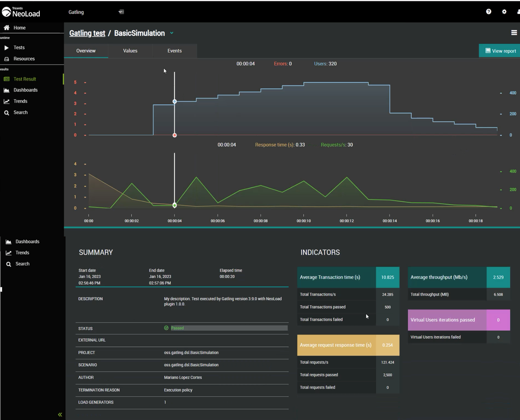Open Help via the question mark icon
The width and height of the screenshot is (520, 420).
[x=488, y=12]
